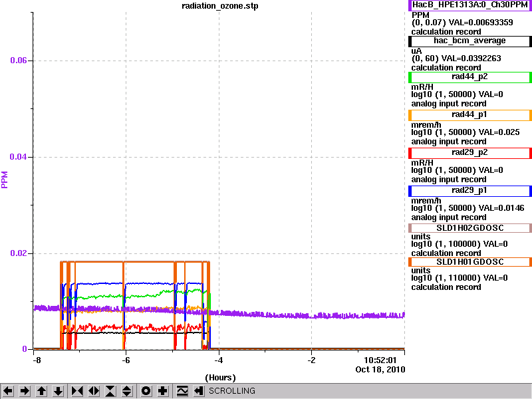The image size is (532, 399).
Task: Click the plus crosshair icon
Action: 162,391
